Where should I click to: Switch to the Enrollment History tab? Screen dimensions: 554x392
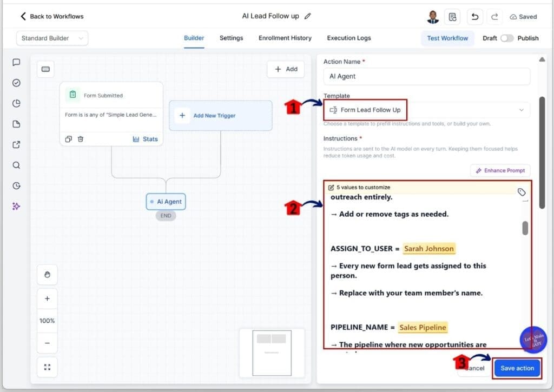[x=285, y=38]
